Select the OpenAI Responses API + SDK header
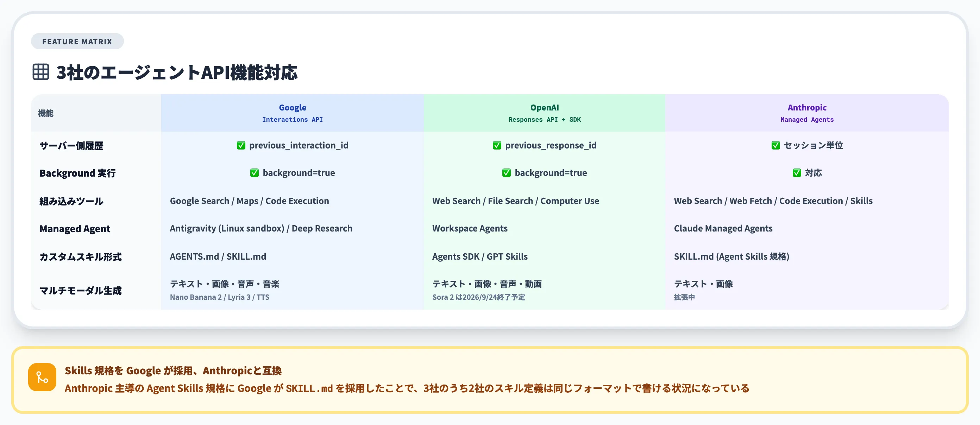 click(545, 113)
